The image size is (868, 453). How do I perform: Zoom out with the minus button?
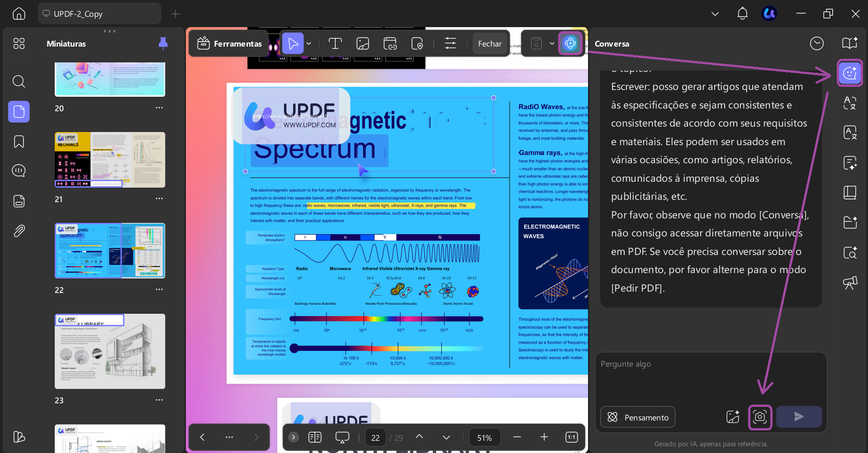pos(517,437)
